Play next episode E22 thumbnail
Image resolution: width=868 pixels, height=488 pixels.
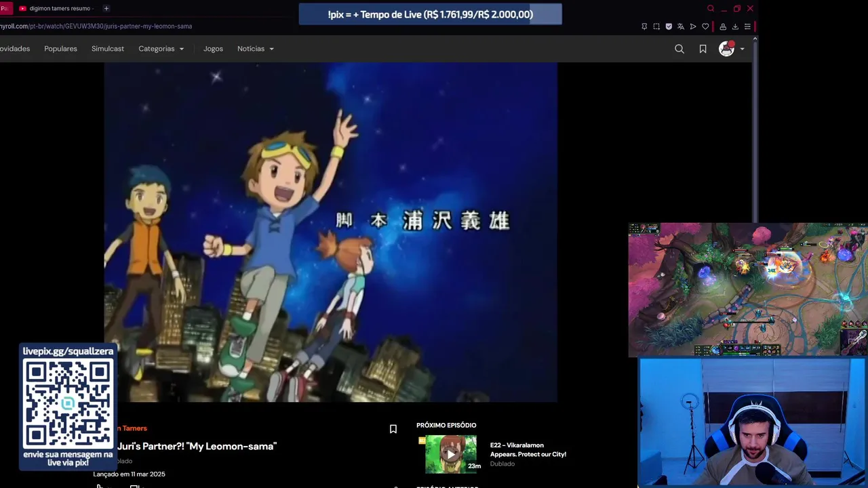(450, 454)
